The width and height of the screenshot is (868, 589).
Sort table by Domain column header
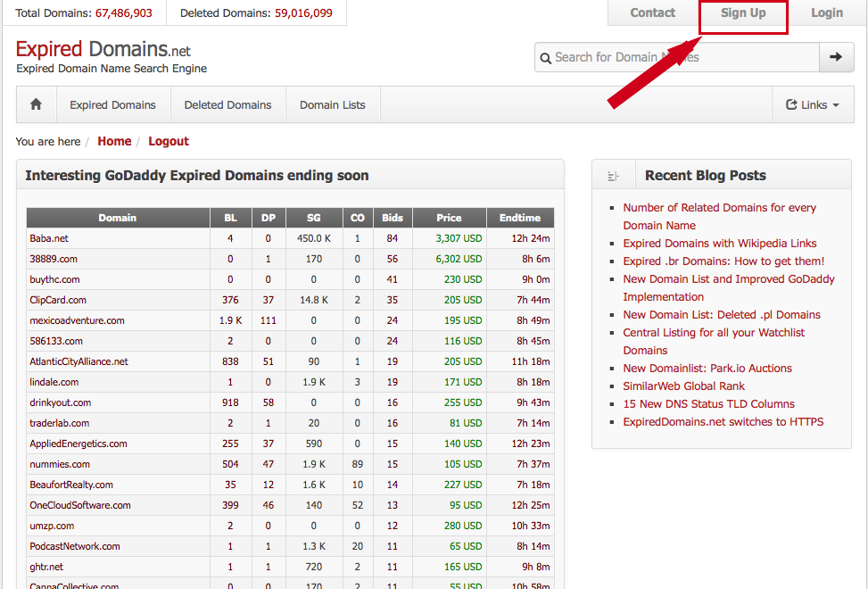coord(118,218)
